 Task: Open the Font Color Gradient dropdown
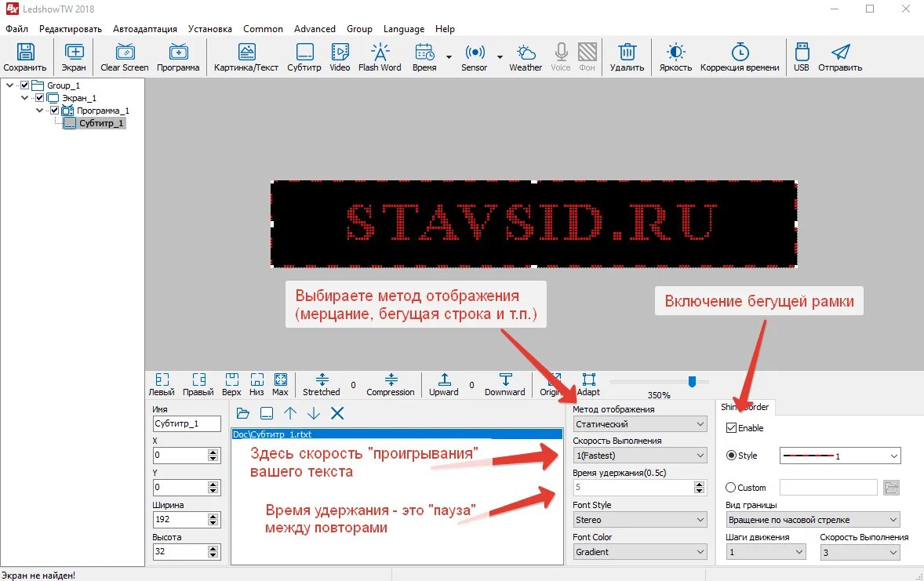point(640,551)
